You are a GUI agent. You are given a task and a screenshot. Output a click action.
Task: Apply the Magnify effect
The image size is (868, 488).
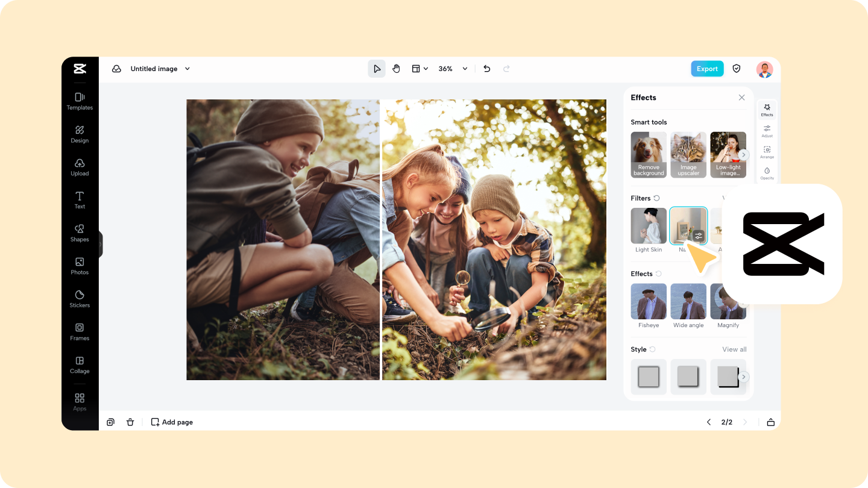[728, 306]
